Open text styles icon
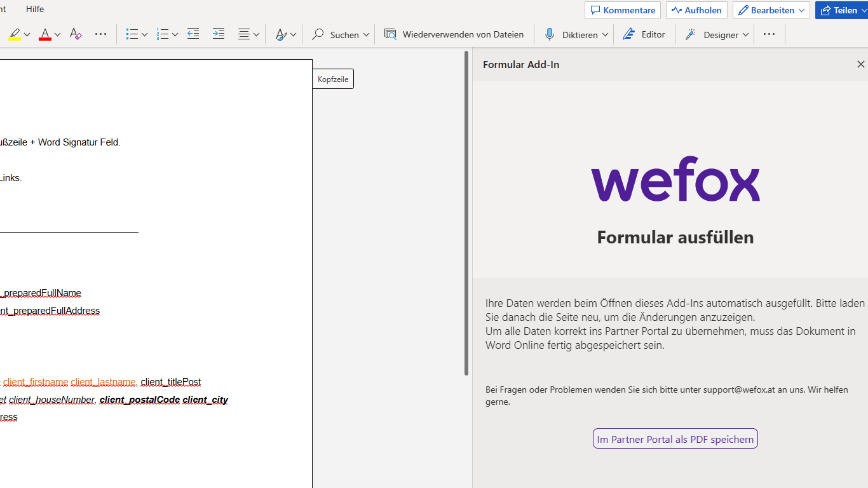The width and height of the screenshot is (868, 488). coord(281,34)
